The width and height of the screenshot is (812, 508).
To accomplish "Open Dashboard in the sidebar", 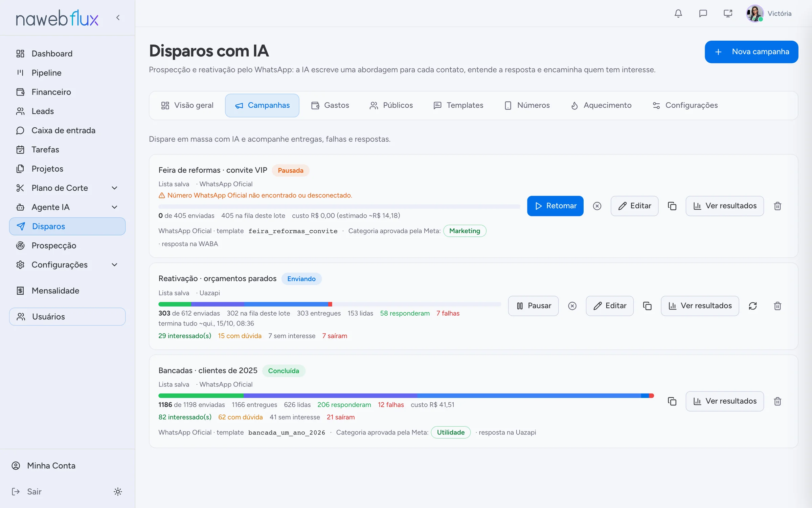I will 67,54.
